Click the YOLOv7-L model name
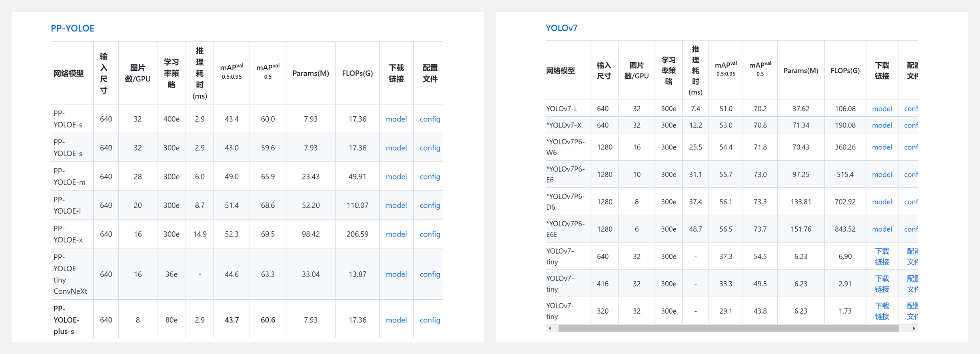This screenshot has width=980, height=354. [x=562, y=109]
